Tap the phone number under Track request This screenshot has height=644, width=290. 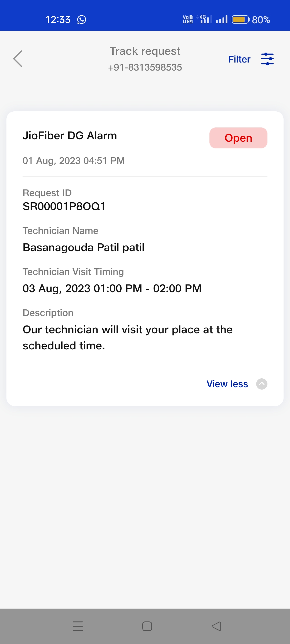coord(145,67)
